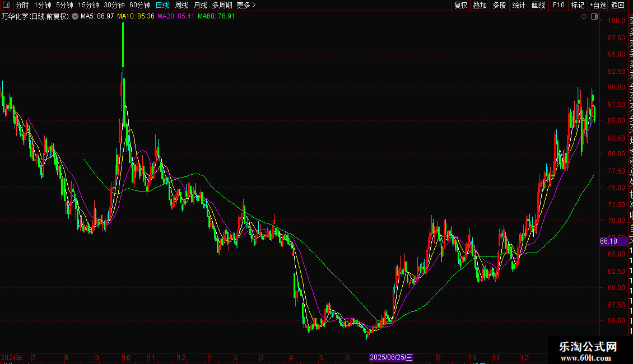The image size is (633, 364).
Task: Click the 万华化学(日线.前复权) title
Action: [35, 16]
